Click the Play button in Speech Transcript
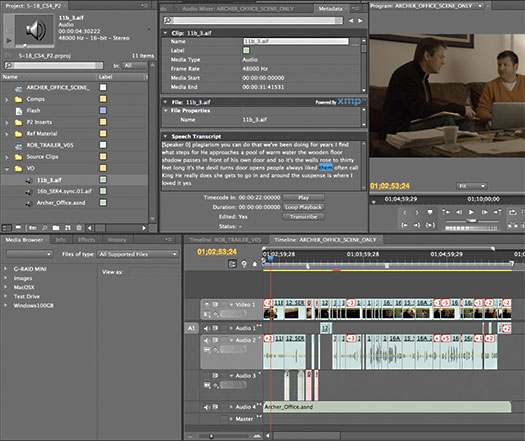 [303, 198]
